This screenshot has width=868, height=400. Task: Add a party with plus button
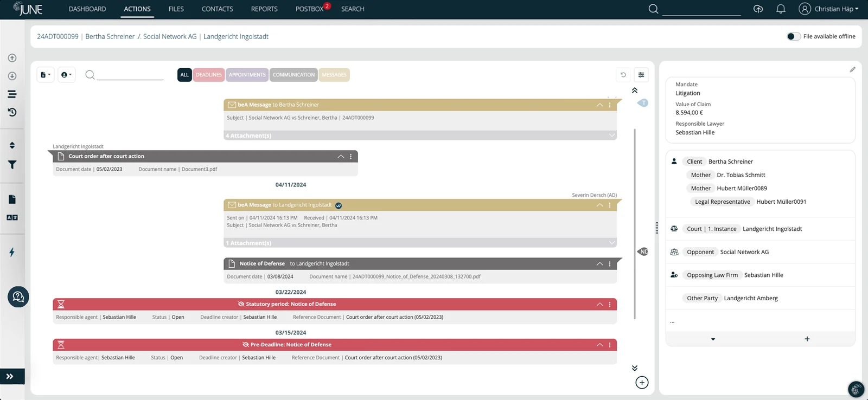coord(807,339)
